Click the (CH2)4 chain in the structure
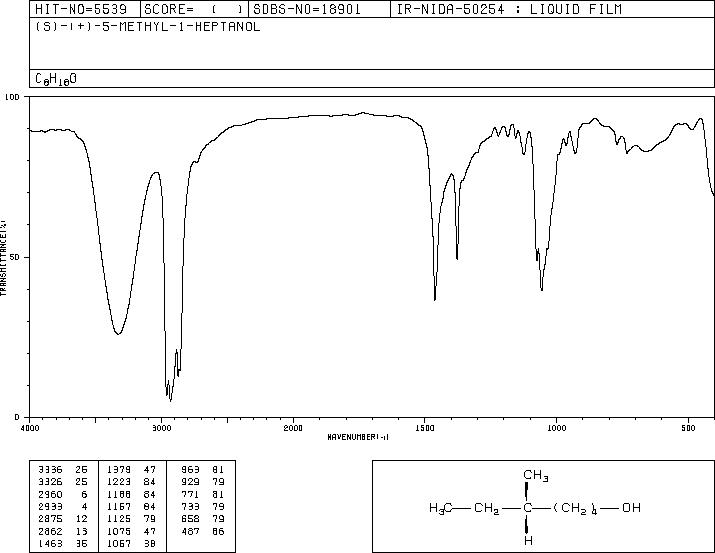This screenshot has height=553, width=715. tap(575, 508)
